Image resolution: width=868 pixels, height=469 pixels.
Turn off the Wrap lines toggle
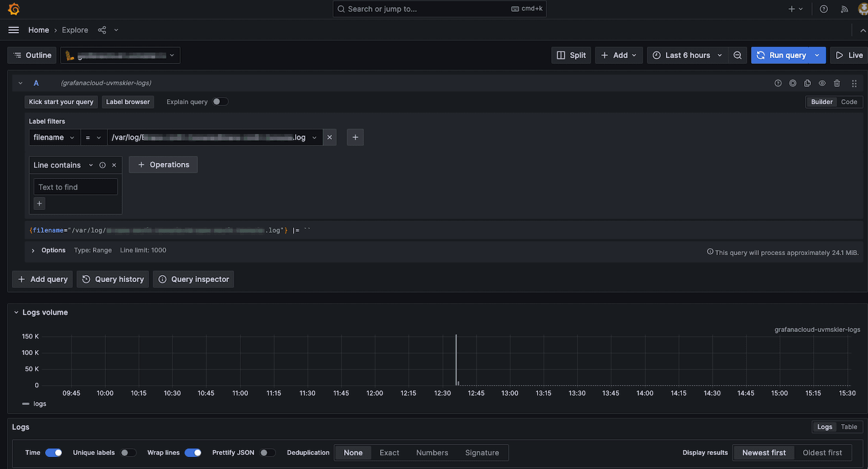pyautogui.click(x=193, y=453)
